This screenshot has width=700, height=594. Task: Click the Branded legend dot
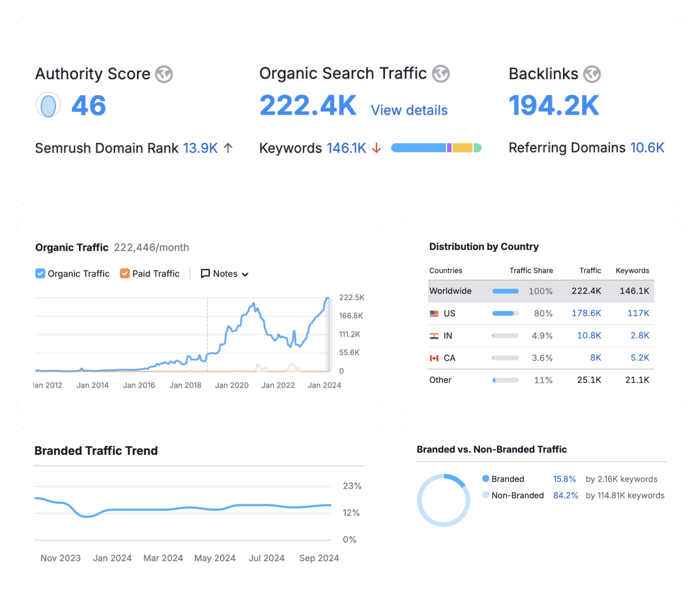pyautogui.click(x=485, y=478)
